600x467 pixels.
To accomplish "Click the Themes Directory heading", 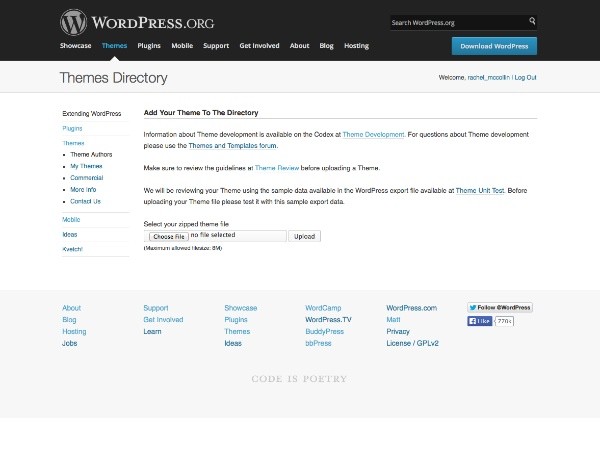I will [113, 78].
